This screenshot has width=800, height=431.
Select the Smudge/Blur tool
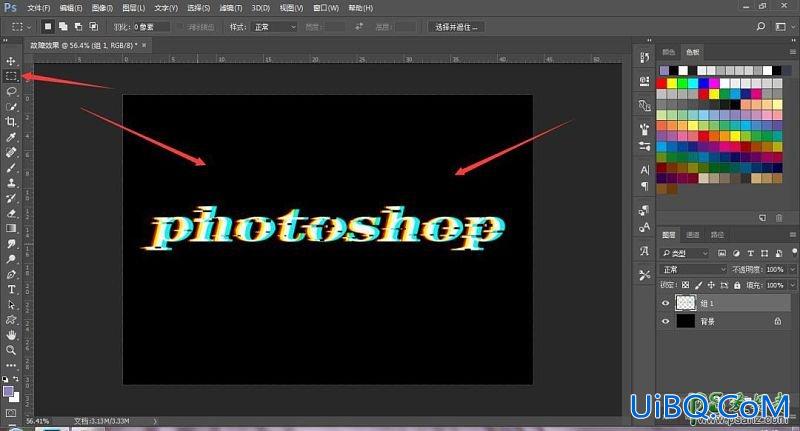(11, 244)
